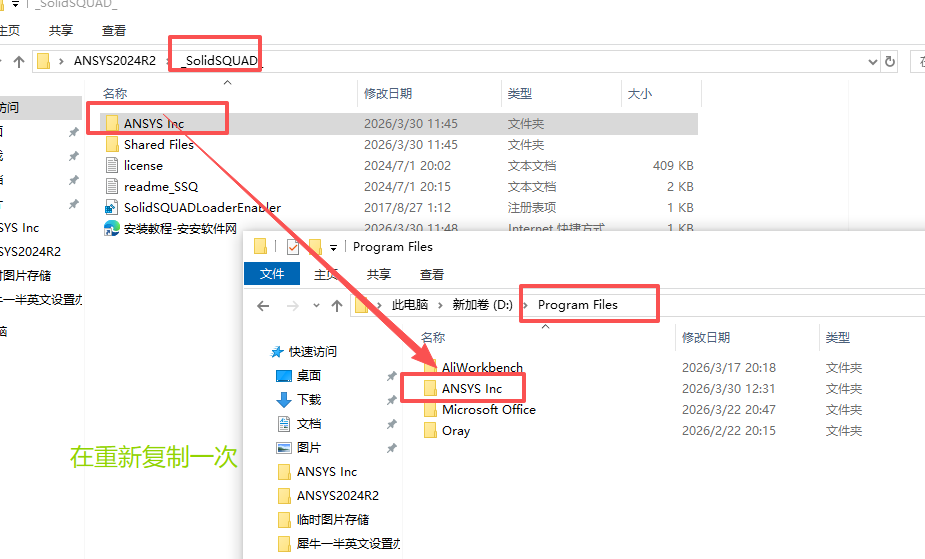Sort by 修改日期 in the SolidSQUAD window

click(x=388, y=93)
